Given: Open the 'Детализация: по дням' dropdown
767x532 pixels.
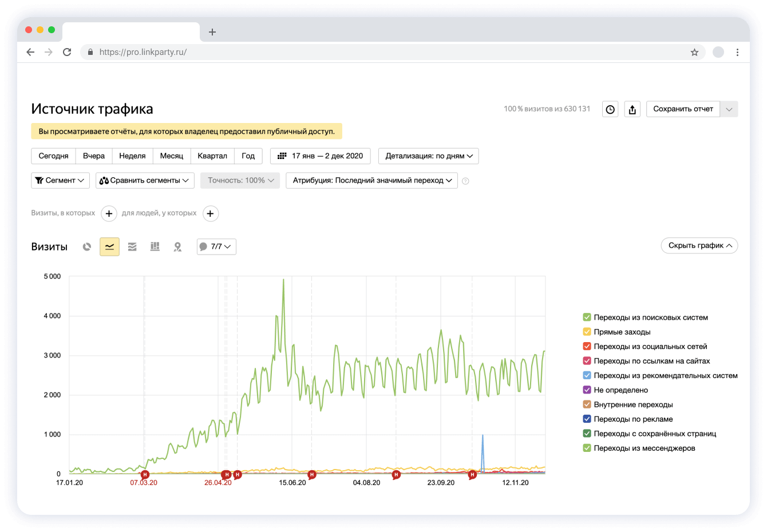Looking at the screenshot, I should (428, 156).
